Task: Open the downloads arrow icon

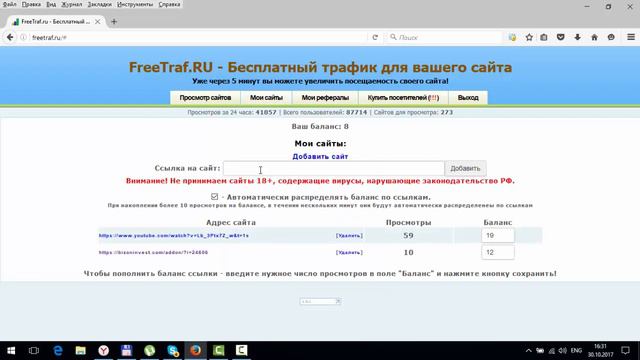Action: [x=577, y=37]
